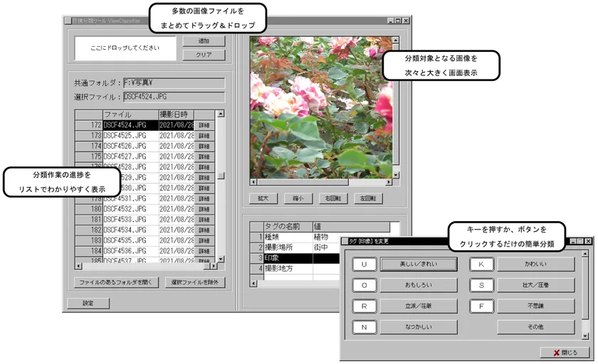Exclude the file with 選択ファイルを除外
598x364 pixels.
click(x=196, y=282)
